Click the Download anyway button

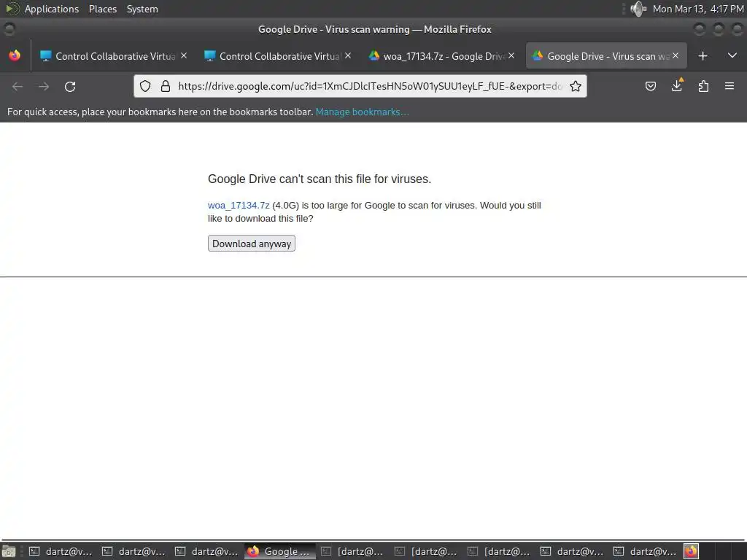251,244
